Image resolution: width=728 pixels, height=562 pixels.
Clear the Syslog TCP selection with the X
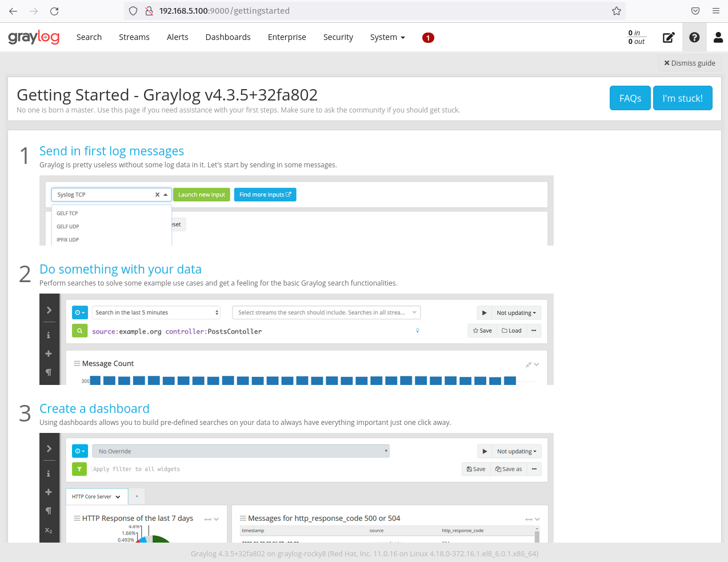(x=157, y=195)
